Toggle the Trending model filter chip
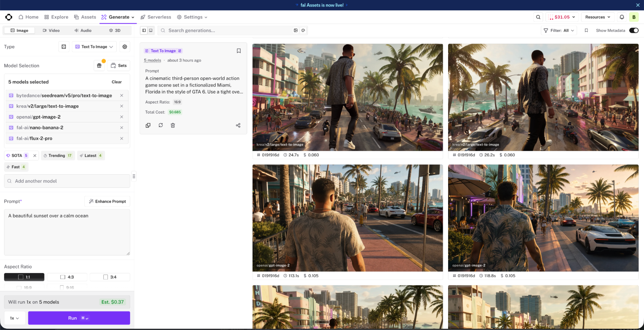Image resolution: width=644 pixels, height=330 pixels. pos(58,156)
